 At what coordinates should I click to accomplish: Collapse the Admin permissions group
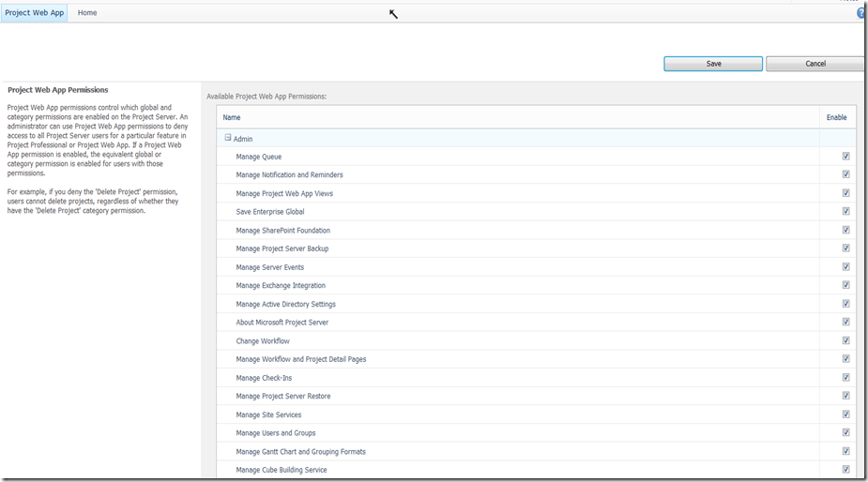[x=228, y=138]
